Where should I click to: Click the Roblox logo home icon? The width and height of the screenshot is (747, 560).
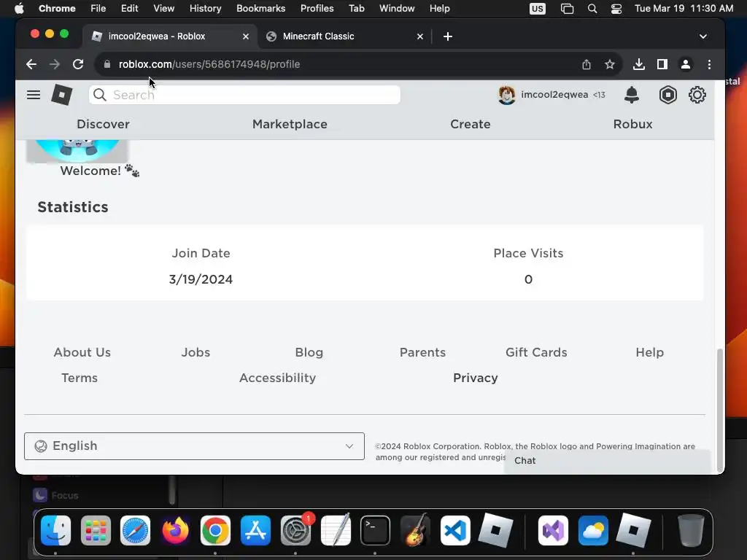pos(62,94)
